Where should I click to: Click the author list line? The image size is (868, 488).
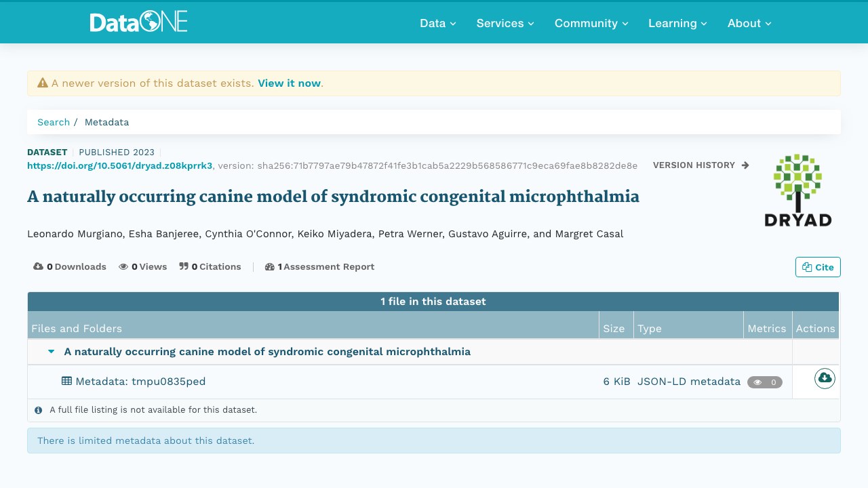coord(325,234)
